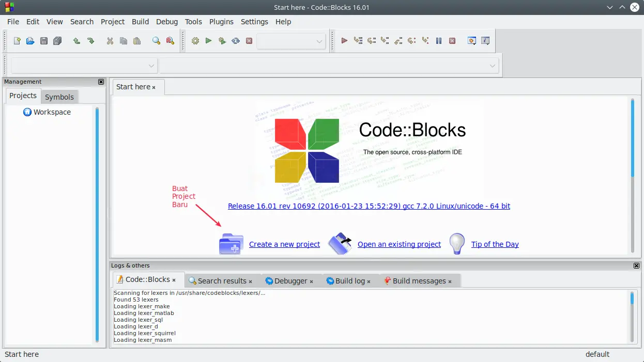Click the Step Into icon in debugger toolbar
Viewport: 644px width, 362px height.
(x=385, y=40)
